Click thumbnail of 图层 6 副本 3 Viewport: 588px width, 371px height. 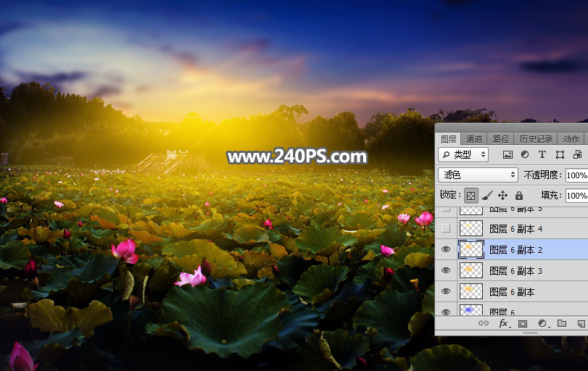471,270
